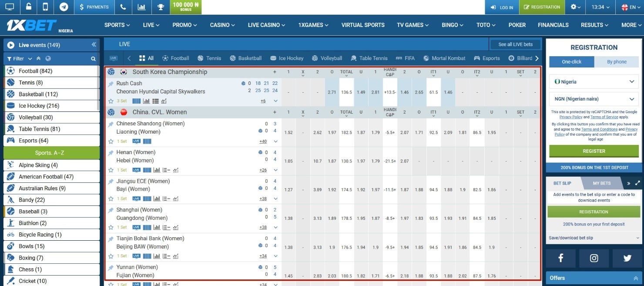Screen dimensions: 644x286
Task: Click the globe icon next to Filter
Action: coord(48,59)
